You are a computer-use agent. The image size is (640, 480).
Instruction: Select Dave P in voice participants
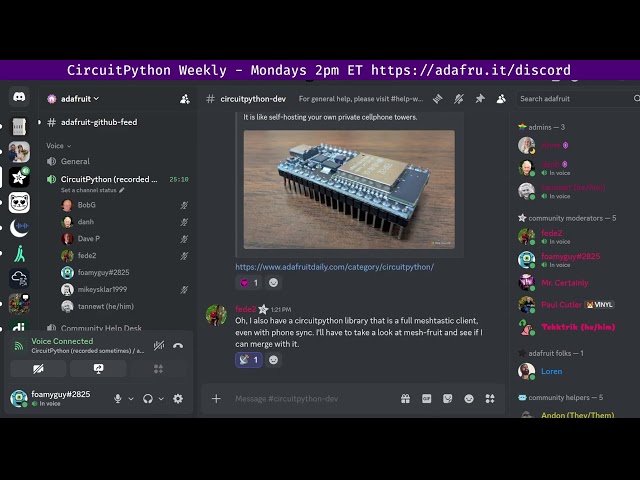click(89, 239)
